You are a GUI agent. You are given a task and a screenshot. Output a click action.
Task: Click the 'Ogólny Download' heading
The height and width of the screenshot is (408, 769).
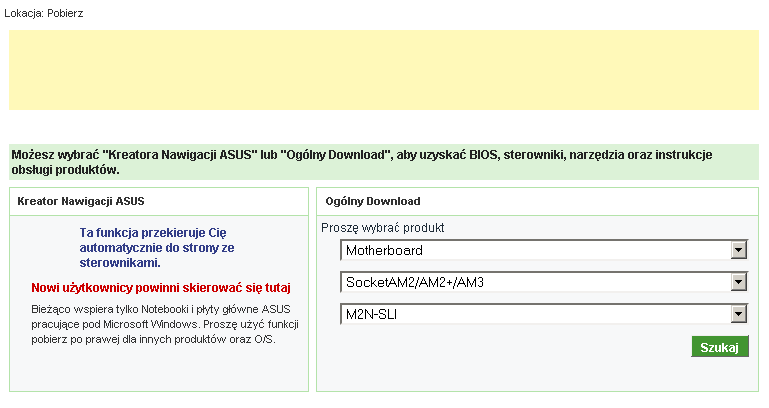coord(373,201)
